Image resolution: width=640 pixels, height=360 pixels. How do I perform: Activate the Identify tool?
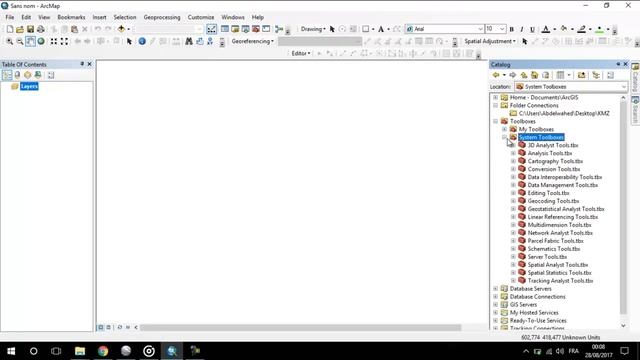click(x=142, y=41)
